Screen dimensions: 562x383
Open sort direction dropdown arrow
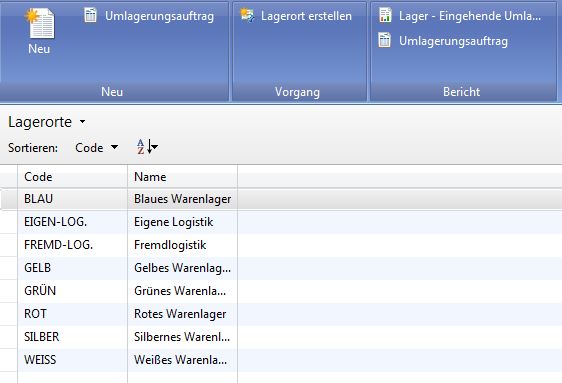pyautogui.click(x=155, y=147)
